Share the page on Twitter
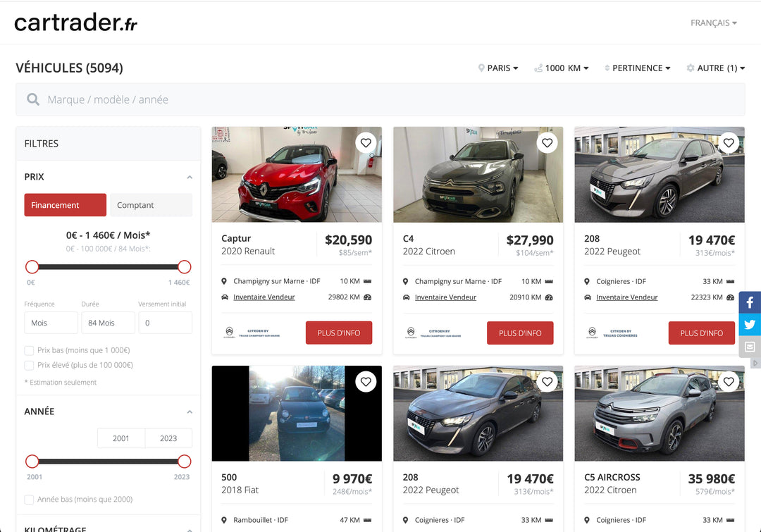761x532 pixels. point(750,324)
